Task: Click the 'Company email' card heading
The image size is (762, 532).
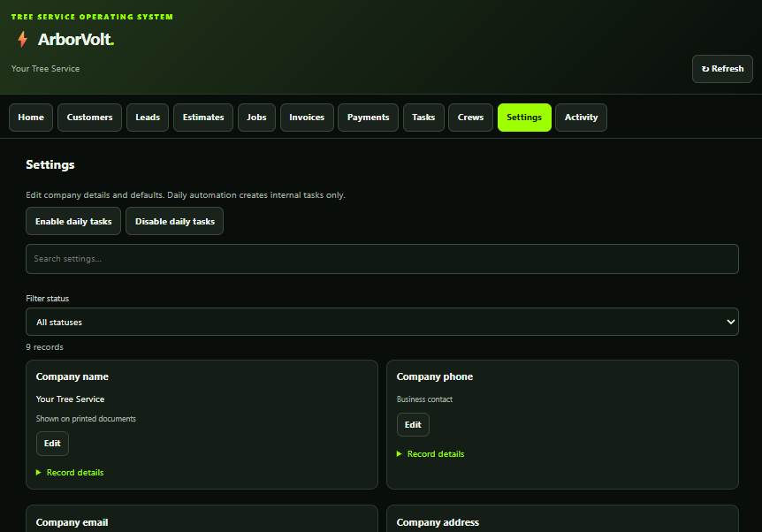Action: point(72,523)
